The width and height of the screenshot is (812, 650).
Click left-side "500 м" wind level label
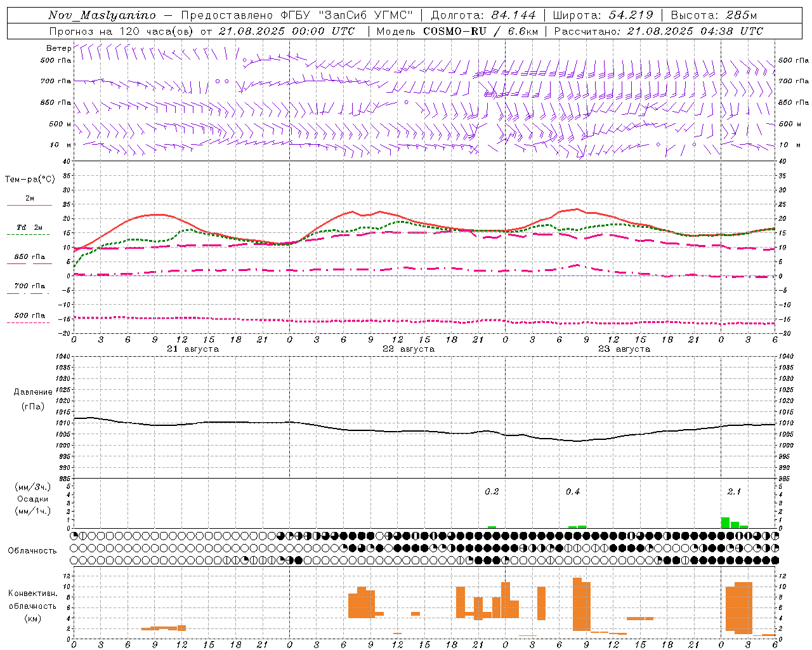point(60,124)
